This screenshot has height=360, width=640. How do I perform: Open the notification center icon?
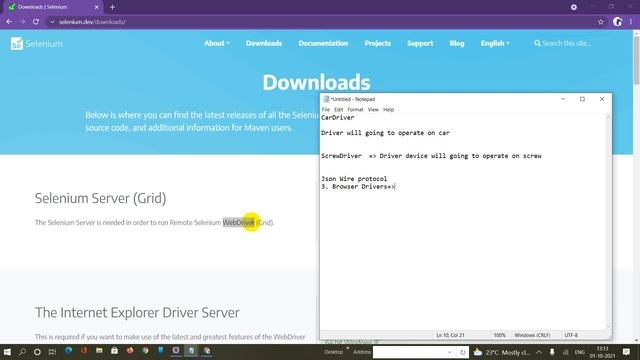(627, 352)
